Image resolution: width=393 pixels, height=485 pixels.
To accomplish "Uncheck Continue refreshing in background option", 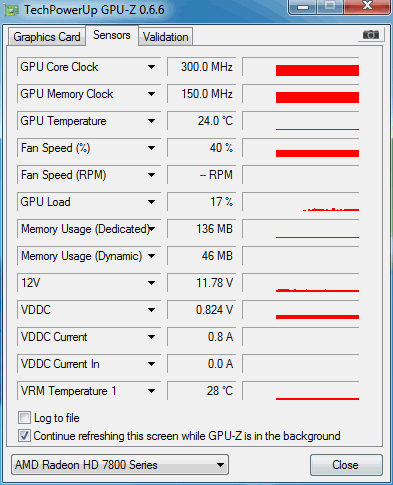I will point(24,436).
